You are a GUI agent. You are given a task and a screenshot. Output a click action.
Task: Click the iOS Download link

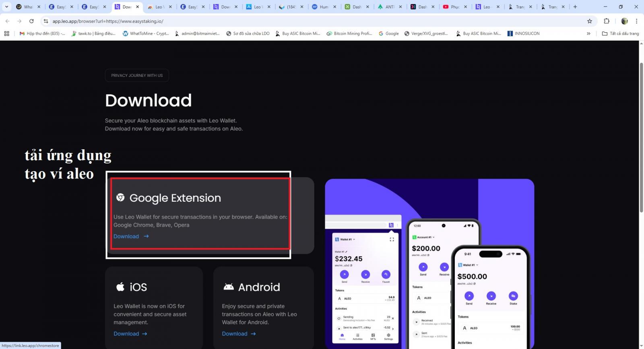click(130, 334)
